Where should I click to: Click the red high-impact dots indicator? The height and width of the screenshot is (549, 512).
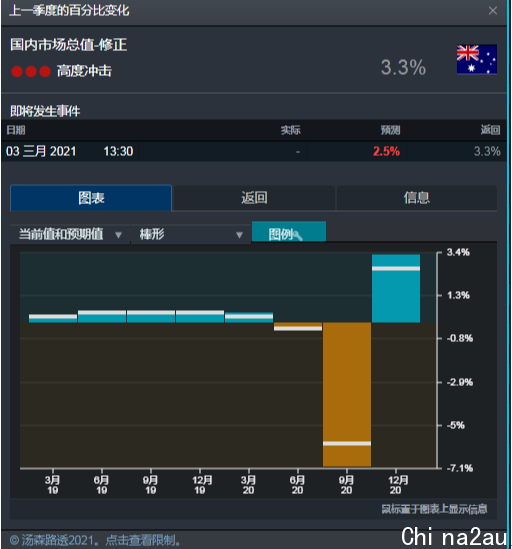[x=31, y=71]
